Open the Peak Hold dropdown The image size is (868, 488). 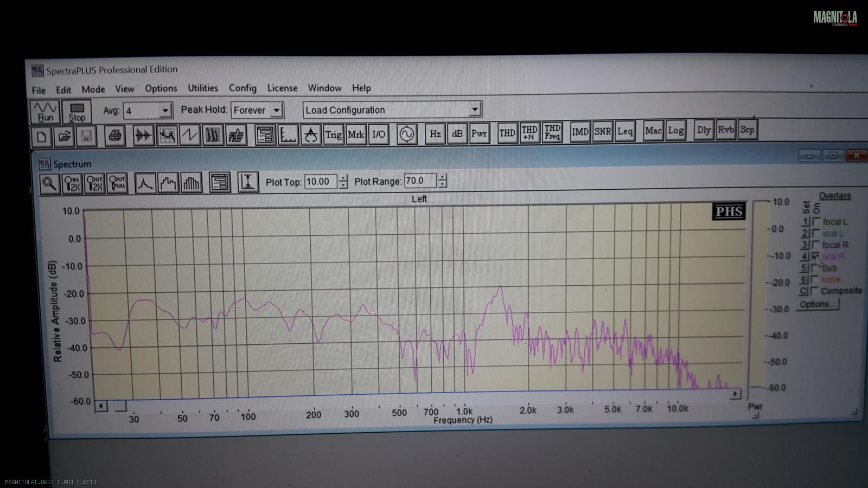276,110
